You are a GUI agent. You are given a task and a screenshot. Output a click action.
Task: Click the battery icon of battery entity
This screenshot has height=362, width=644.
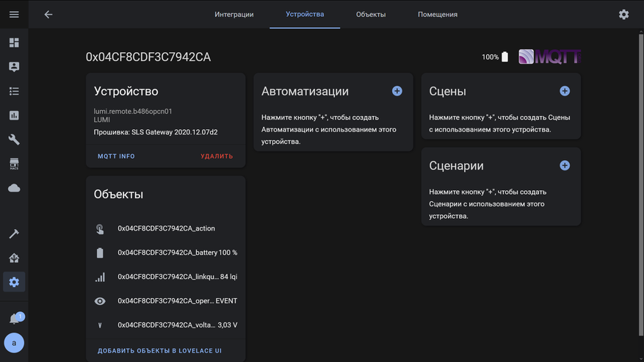click(100, 253)
